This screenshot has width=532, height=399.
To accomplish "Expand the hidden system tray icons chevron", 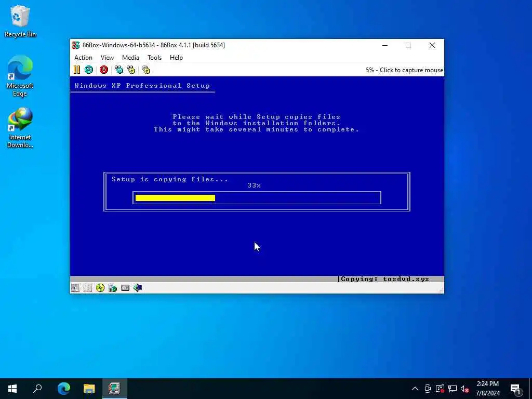I will click(x=415, y=389).
